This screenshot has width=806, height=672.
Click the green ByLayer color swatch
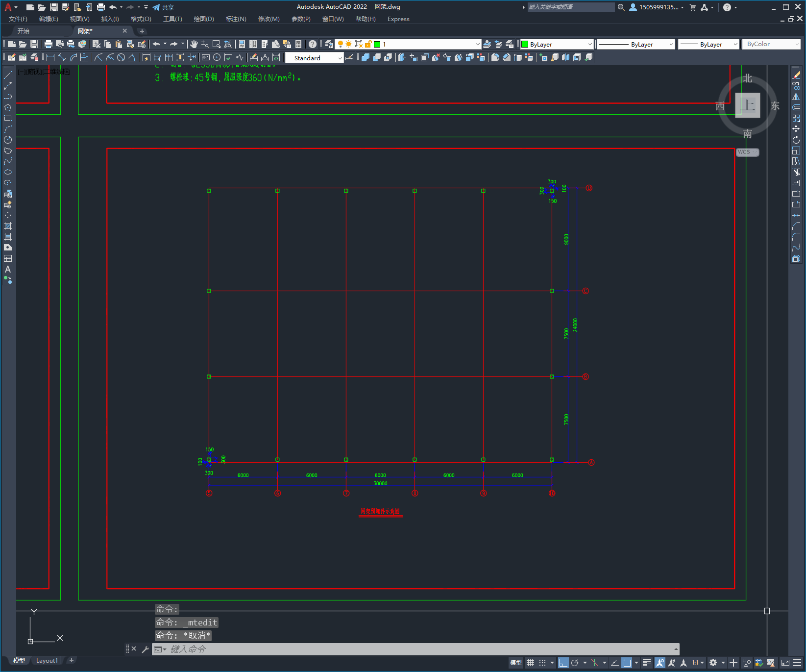click(x=525, y=44)
